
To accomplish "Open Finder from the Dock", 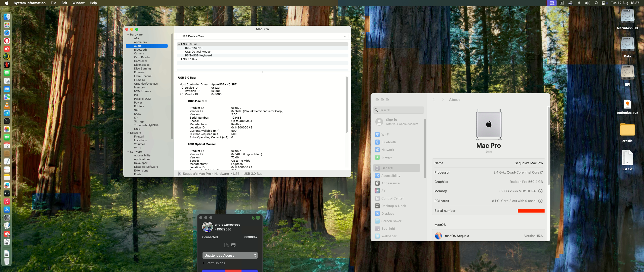I will (x=7, y=17).
